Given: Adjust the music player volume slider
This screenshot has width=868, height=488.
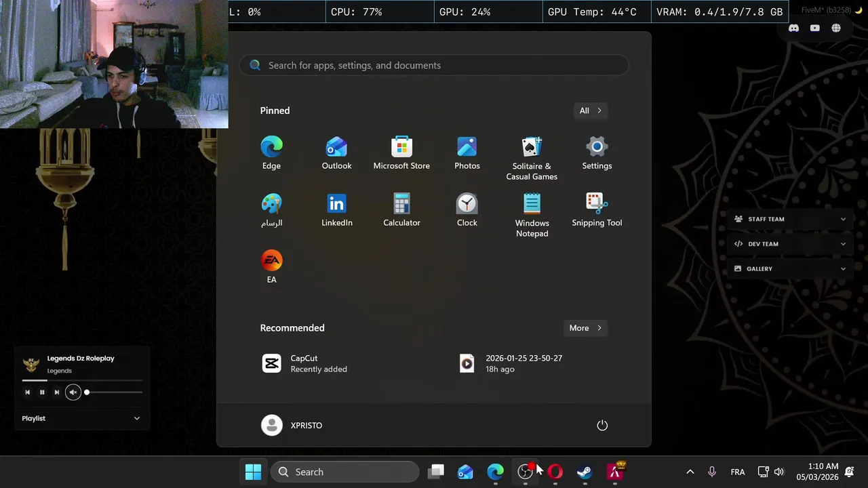Looking at the screenshot, I should coord(114,392).
